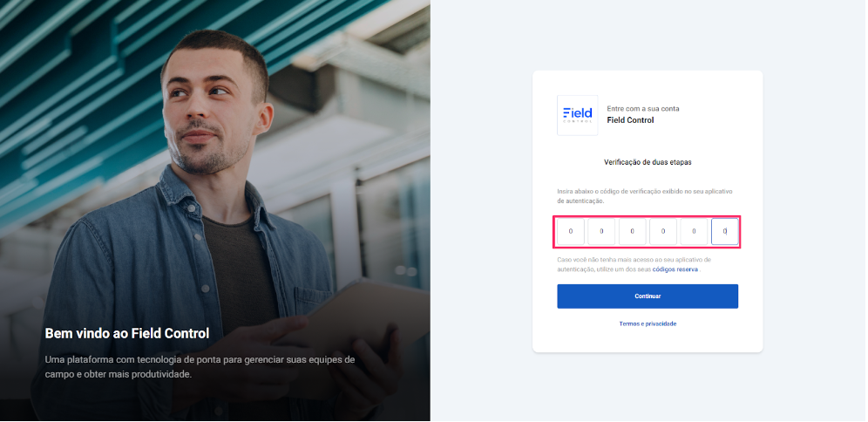Click the Verificação de duas etapas heading
Screen dimensions: 868x422
click(648, 162)
